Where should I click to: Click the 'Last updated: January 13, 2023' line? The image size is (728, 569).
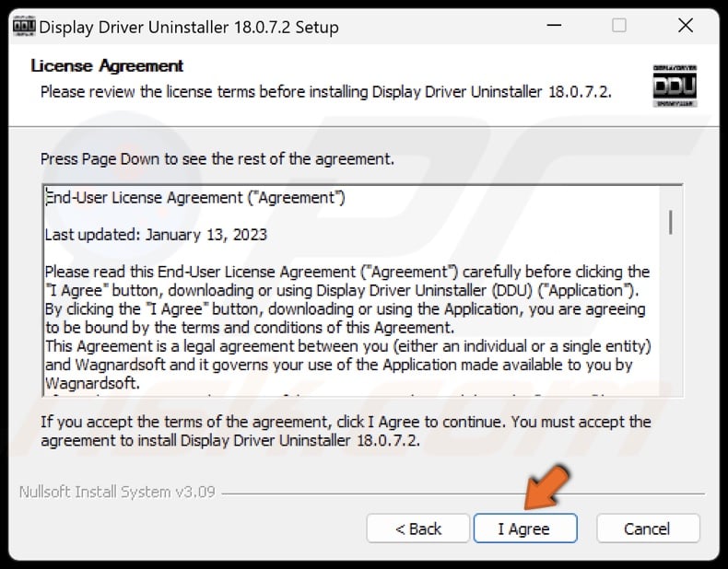coord(156,235)
